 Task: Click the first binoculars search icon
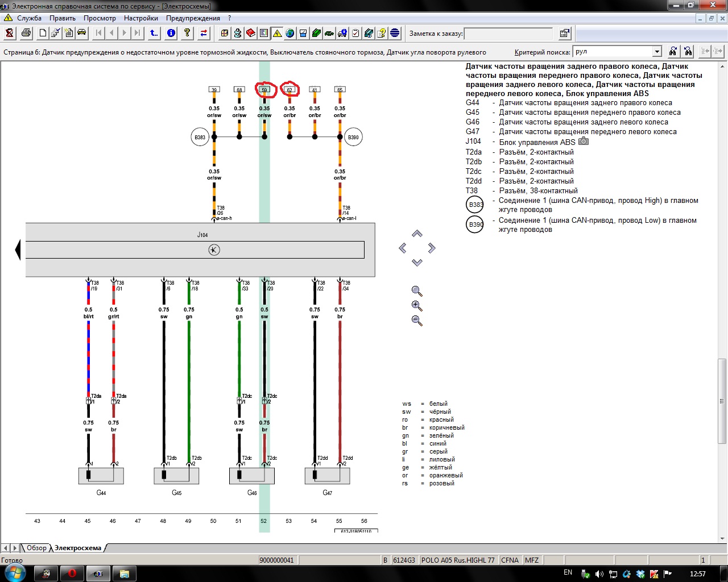click(x=673, y=52)
